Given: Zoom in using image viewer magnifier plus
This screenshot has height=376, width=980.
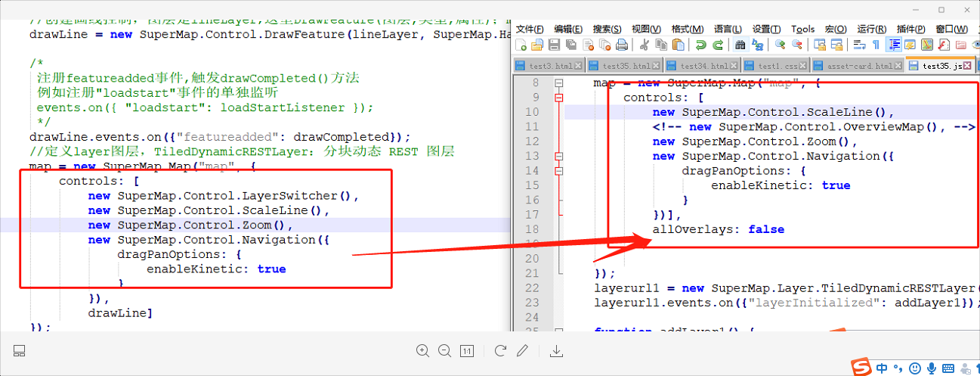Looking at the screenshot, I should [422, 351].
